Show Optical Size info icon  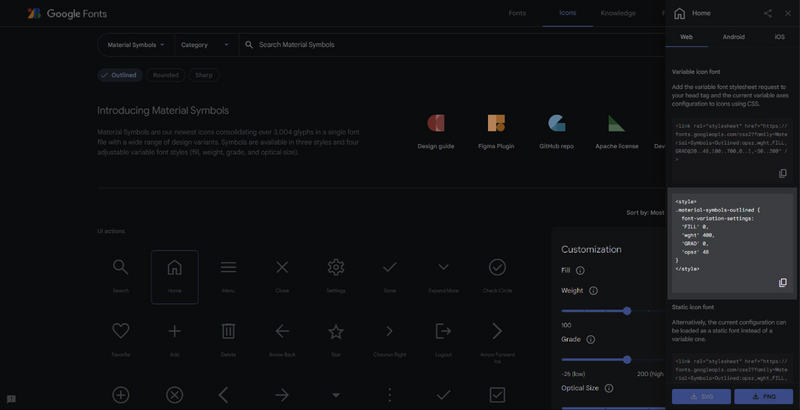tap(609, 388)
